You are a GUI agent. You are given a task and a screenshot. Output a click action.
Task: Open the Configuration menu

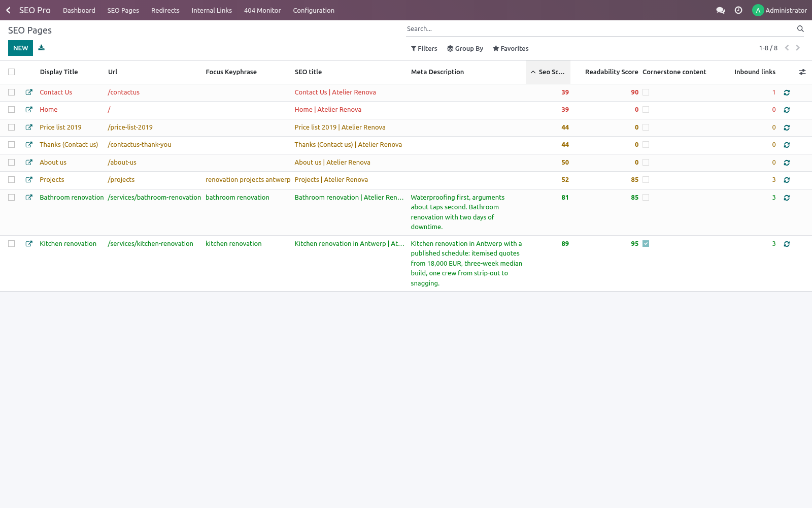pyautogui.click(x=314, y=10)
